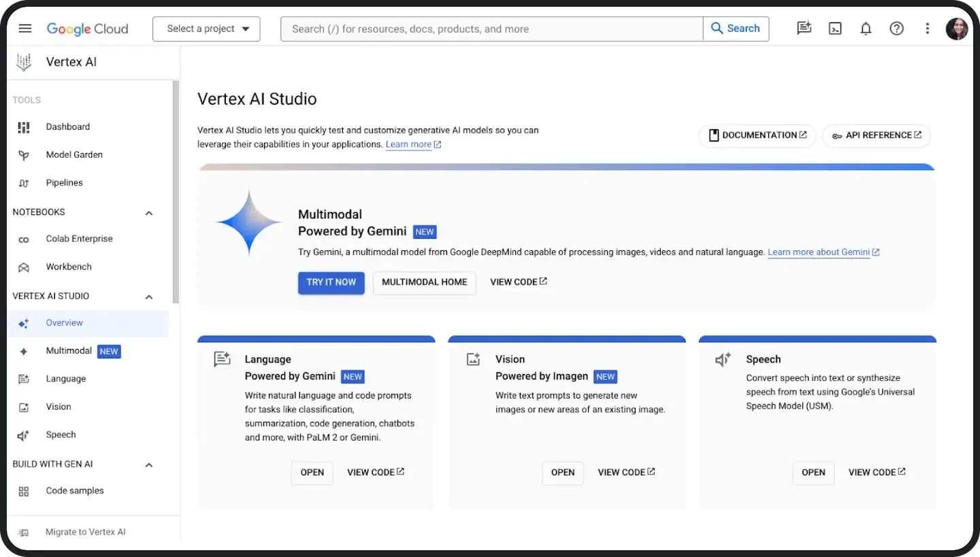
Task: Open the Cloud Shell terminal icon
Action: 835,28
